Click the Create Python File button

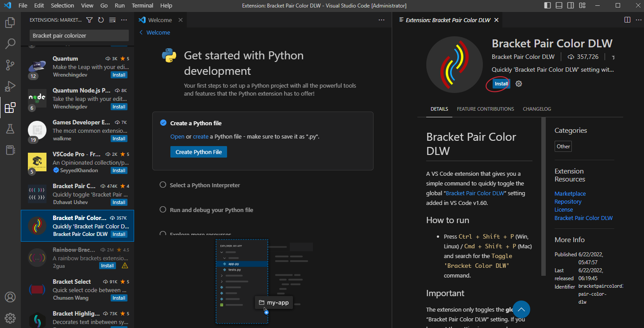click(199, 152)
